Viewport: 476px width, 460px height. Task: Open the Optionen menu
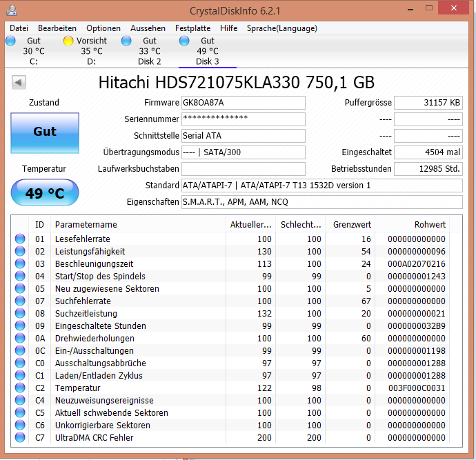103,28
